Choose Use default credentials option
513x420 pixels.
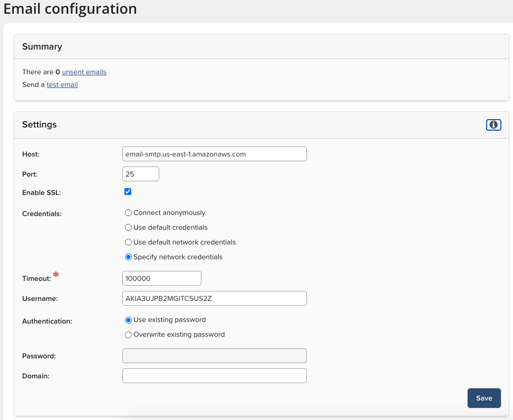[x=128, y=228]
